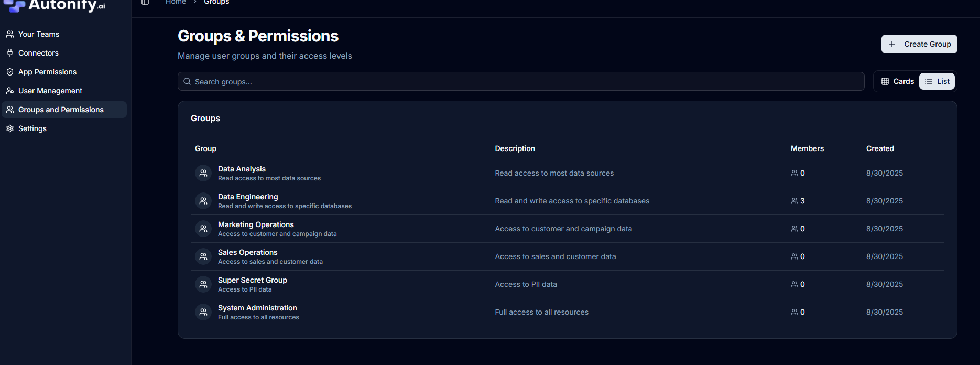Open User Management
The image size is (980, 365).
point(63,91)
